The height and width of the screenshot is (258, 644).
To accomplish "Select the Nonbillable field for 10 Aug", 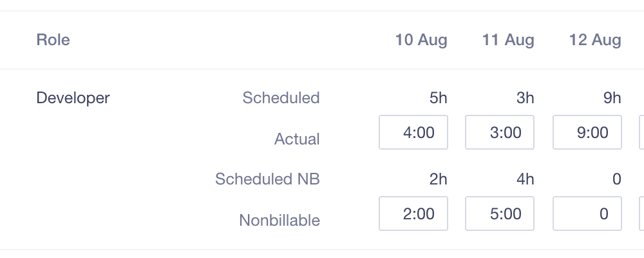I will 413,213.
